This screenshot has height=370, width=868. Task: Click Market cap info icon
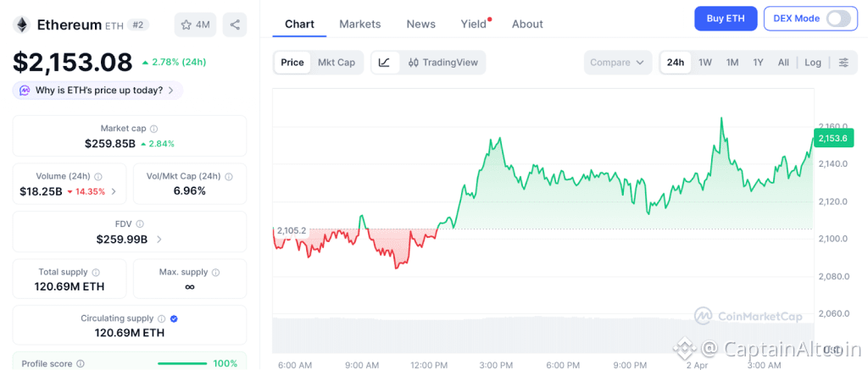click(x=153, y=129)
